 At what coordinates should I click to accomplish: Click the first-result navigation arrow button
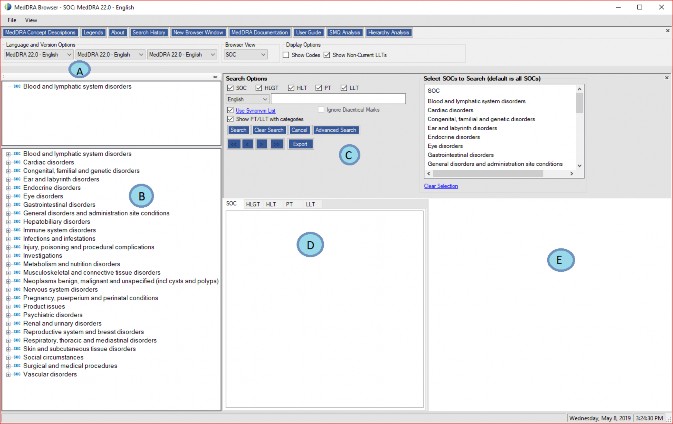235,144
